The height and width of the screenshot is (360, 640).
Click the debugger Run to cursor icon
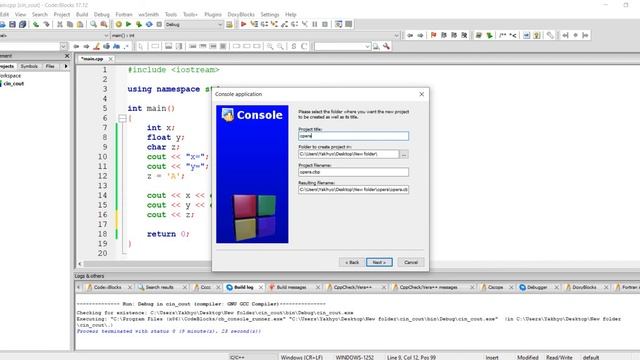254,24
